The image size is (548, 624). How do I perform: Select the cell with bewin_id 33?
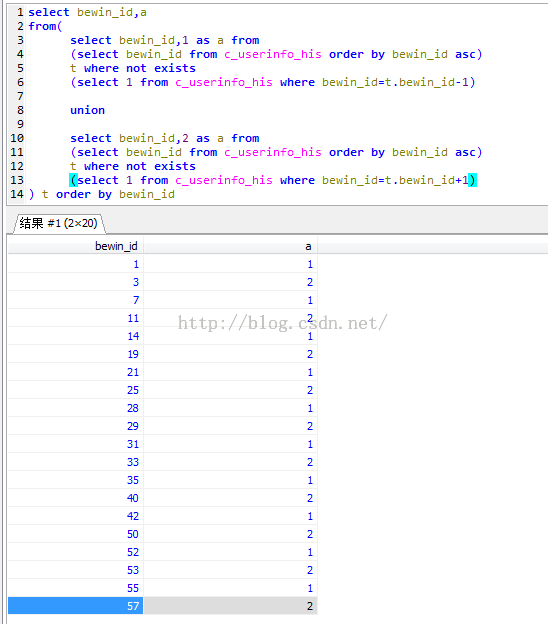tap(76, 462)
